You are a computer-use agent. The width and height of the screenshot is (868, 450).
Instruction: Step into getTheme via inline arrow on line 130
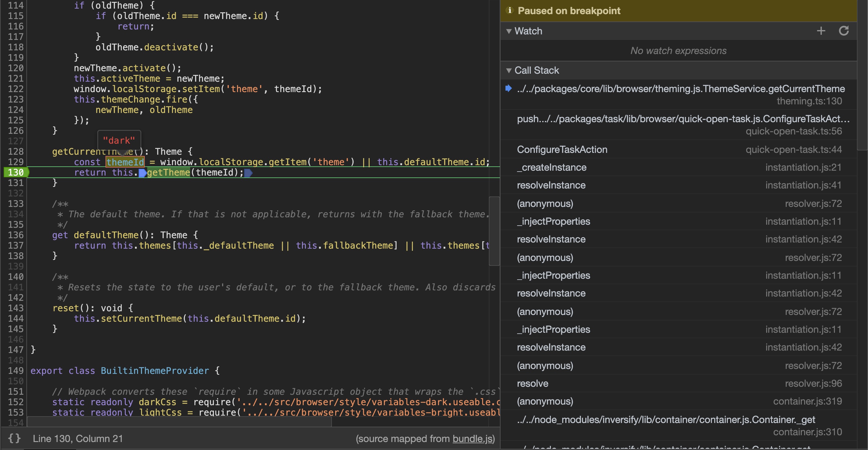click(x=143, y=173)
